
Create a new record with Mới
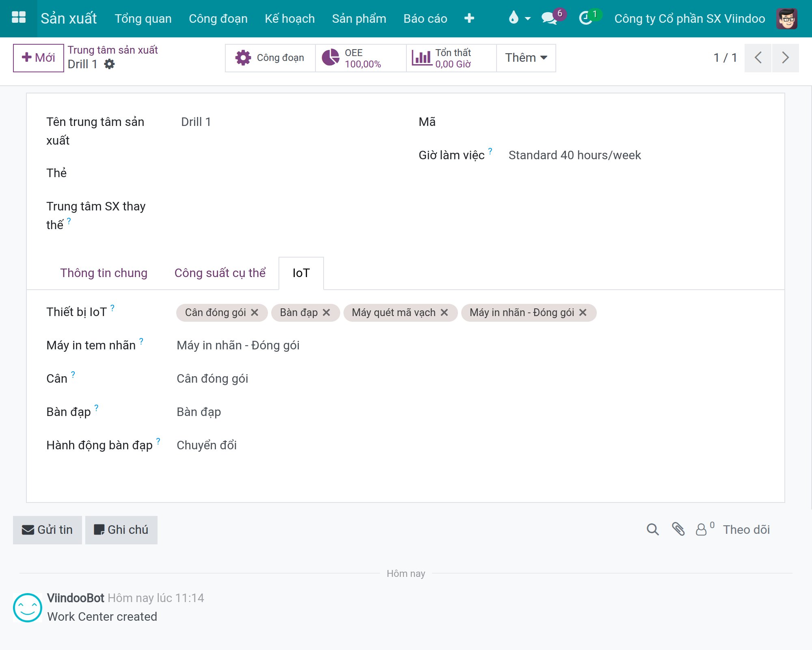click(39, 58)
